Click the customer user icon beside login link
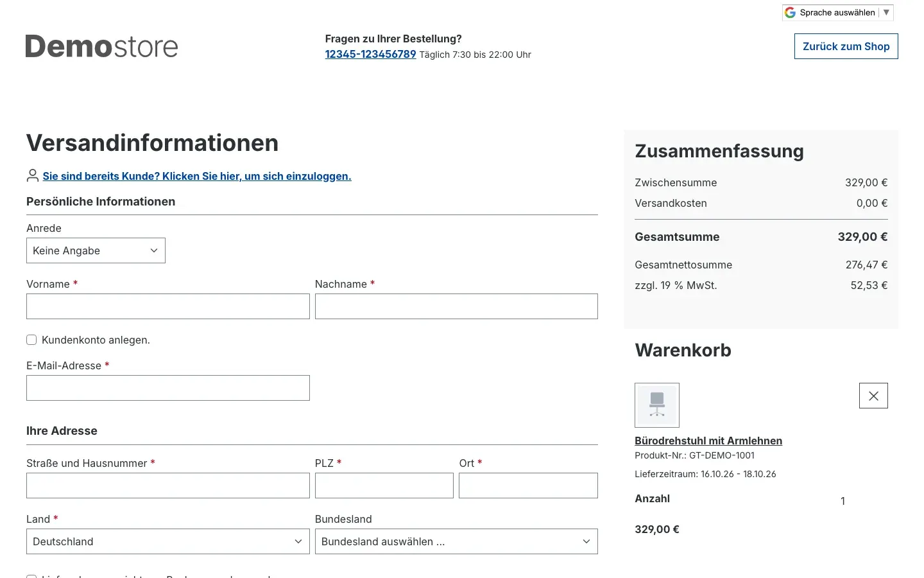This screenshot has height=578, width=924. [x=33, y=175]
